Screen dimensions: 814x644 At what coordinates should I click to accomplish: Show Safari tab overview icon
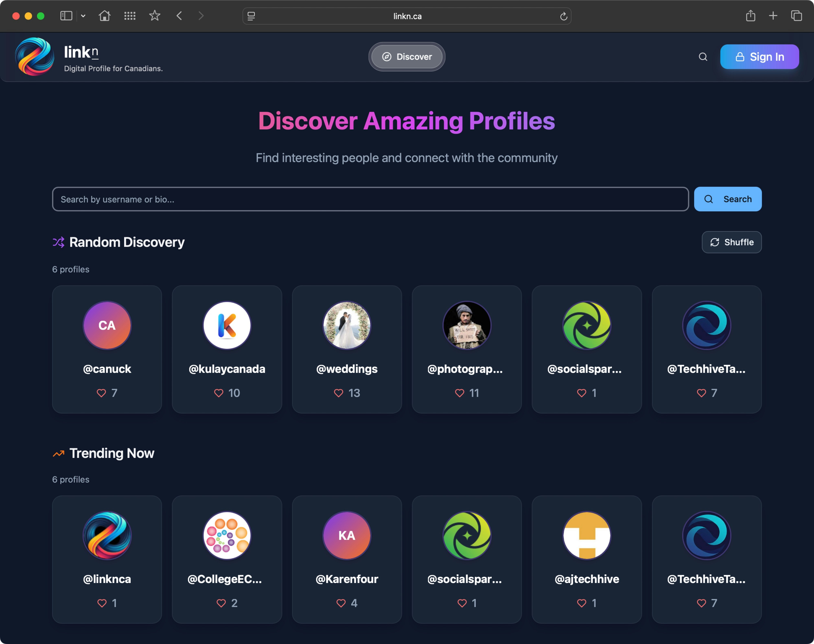[x=796, y=16]
